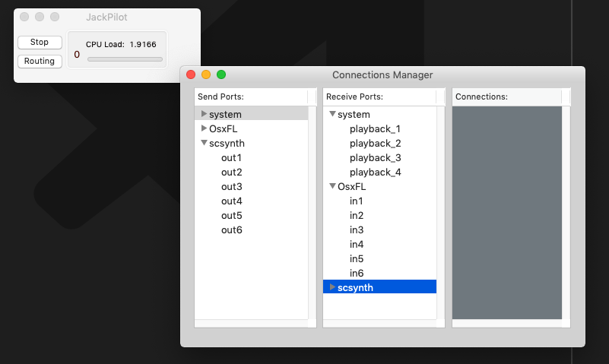Open the Routing button in JackPilot

[x=40, y=61]
